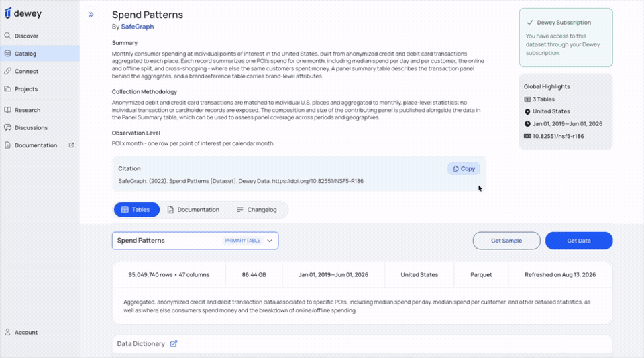
Task: Expand sidebar with double chevron icon
Action: (91, 15)
